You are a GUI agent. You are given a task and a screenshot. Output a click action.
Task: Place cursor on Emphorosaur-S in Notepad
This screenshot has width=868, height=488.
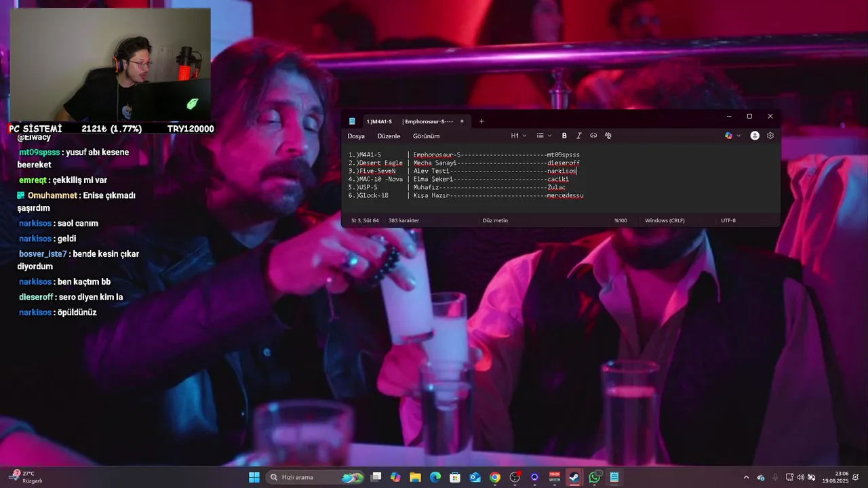(x=437, y=155)
